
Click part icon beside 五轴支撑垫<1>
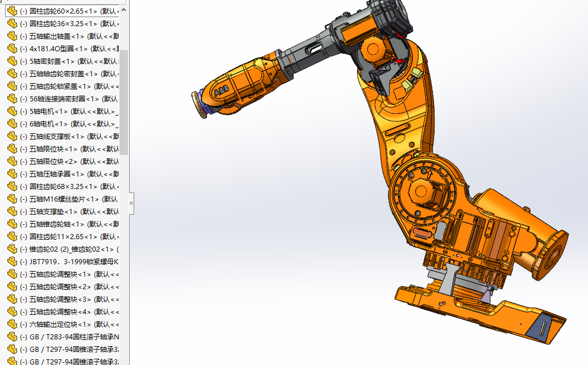[x=12, y=211]
